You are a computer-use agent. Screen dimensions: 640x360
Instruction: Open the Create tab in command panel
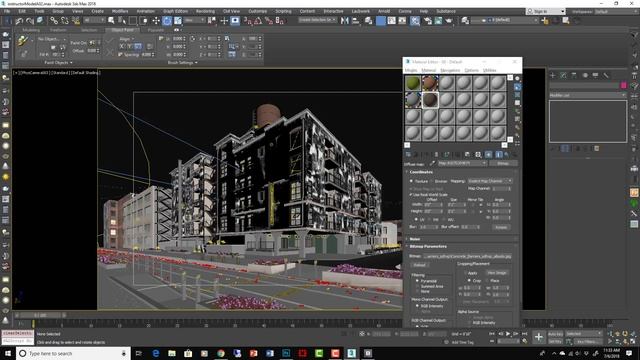tap(553, 76)
